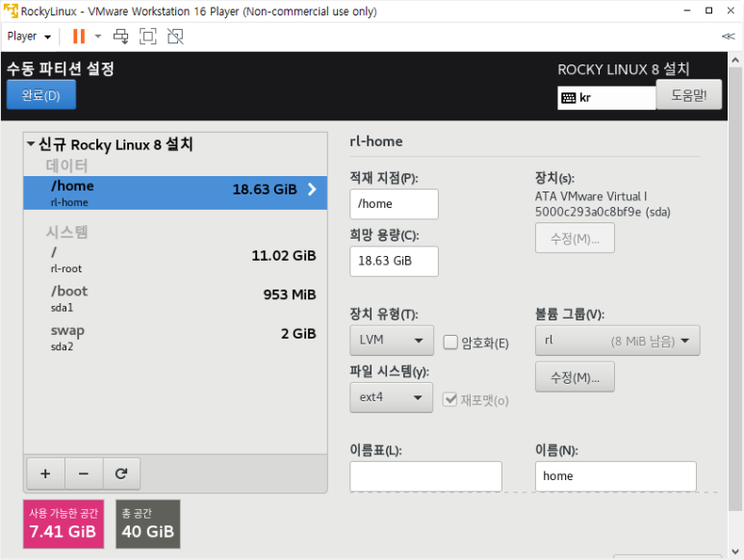
Task: Open the 볼륨 그룹 rl dropdown
Action: pyautogui.click(x=617, y=341)
